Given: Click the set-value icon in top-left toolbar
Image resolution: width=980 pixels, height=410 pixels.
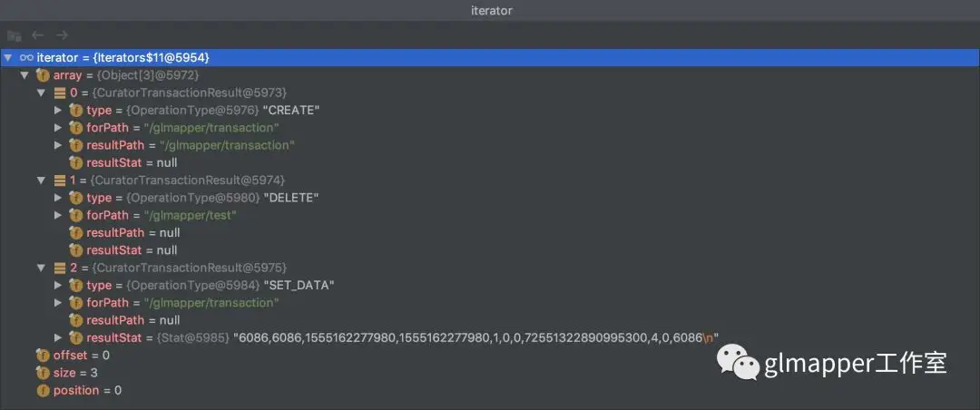Looking at the screenshot, I should click(x=14, y=35).
